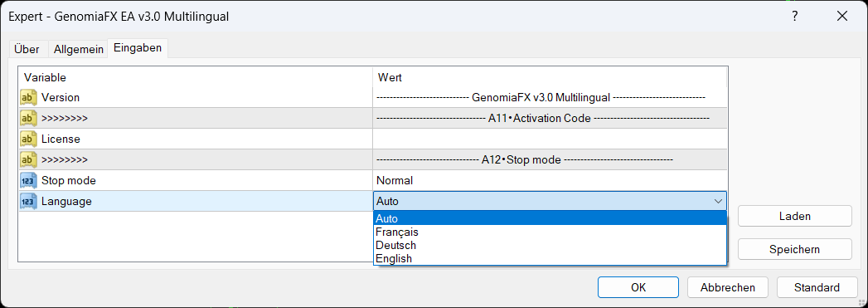Switch to the Über tab
This screenshot has width=868, height=308.
27,49
